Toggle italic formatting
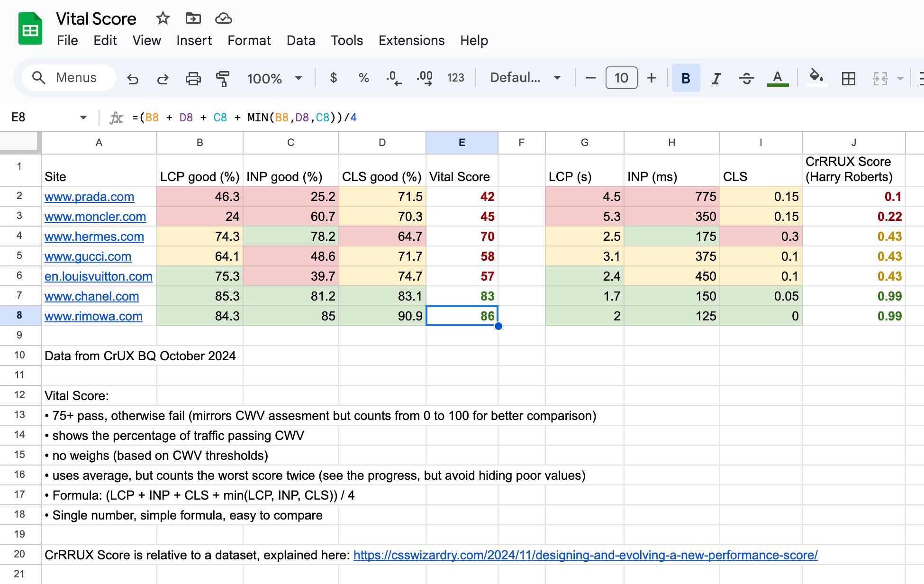Screen dimensions: 924x584 point(716,78)
